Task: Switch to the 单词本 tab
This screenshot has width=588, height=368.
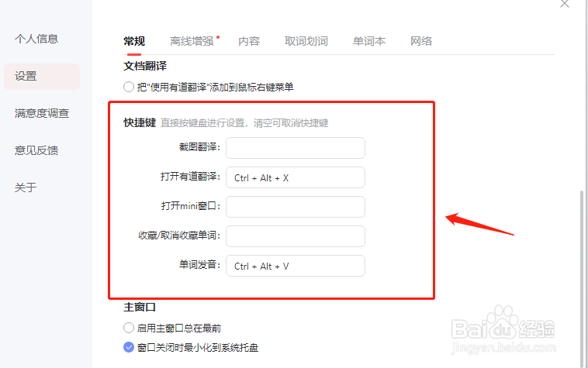Action: click(369, 41)
